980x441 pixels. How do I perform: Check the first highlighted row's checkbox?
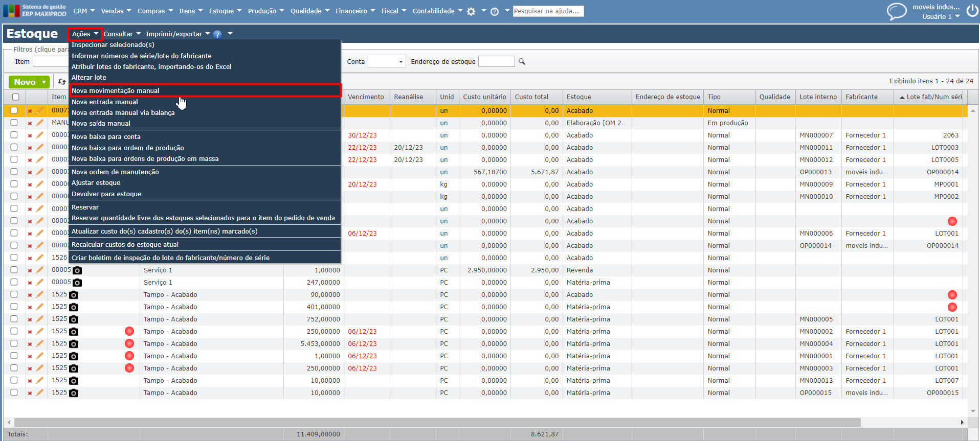(x=14, y=110)
